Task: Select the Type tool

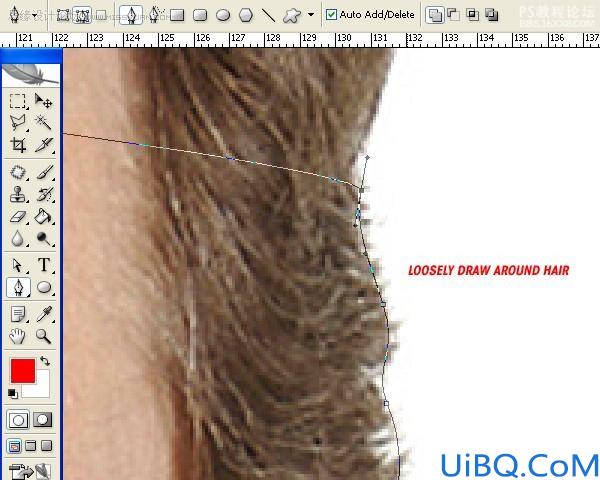Action: [43, 265]
